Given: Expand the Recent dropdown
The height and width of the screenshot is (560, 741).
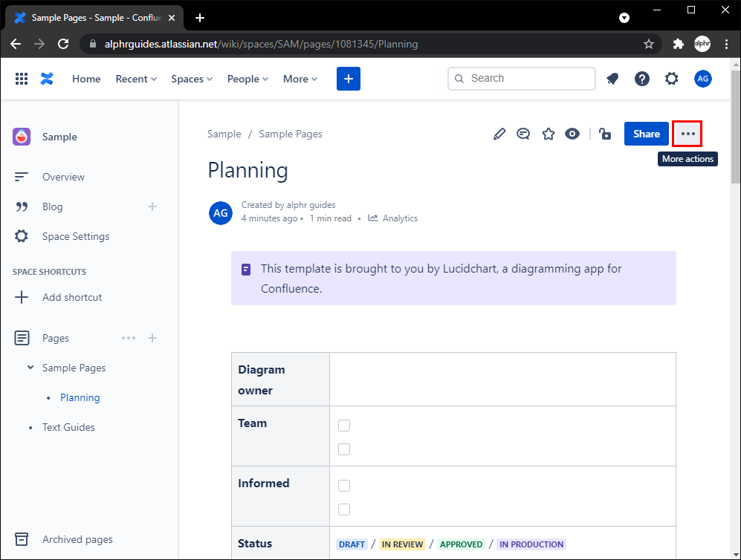Looking at the screenshot, I should 136,79.
